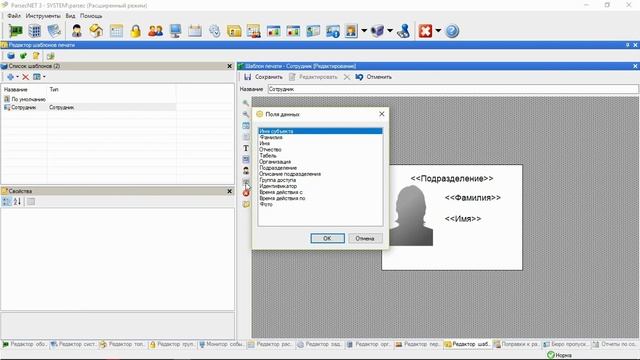Select Идентификатор in the fields list
This screenshot has height=360, width=640.
coord(278,186)
